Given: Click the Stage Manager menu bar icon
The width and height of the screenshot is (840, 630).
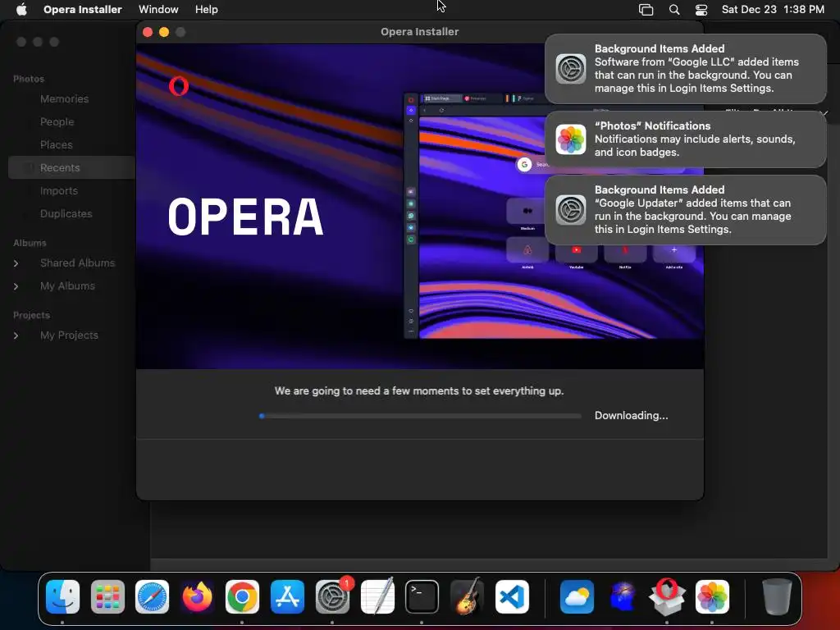Looking at the screenshot, I should coord(646,10).
